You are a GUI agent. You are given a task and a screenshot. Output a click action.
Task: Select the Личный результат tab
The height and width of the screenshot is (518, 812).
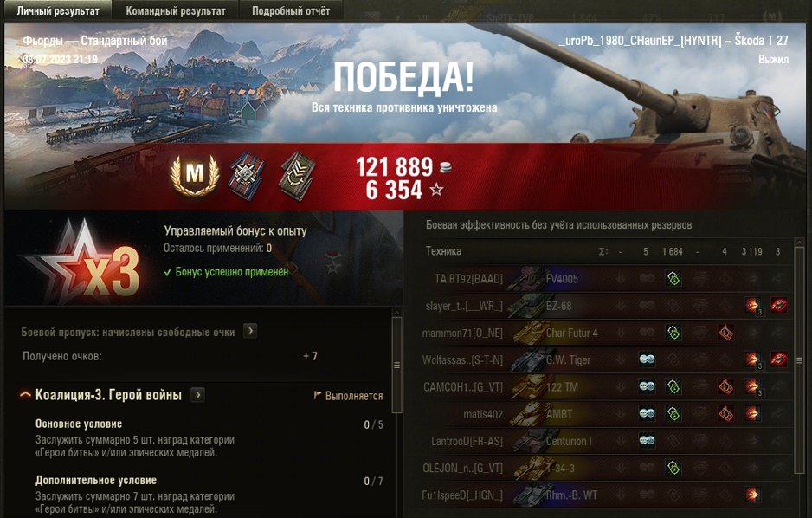point(57,10)
